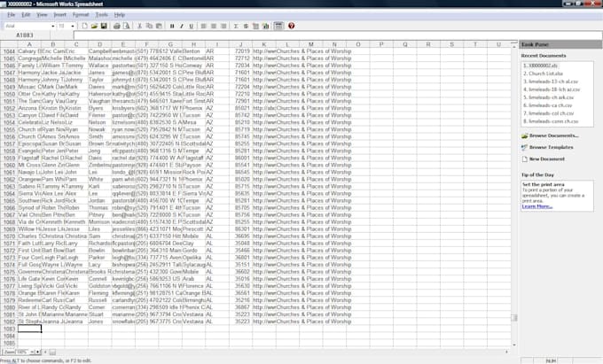Open recent document limeleads-ca ch.csv
Image resolution: width=603 pixels, height=364 pixels.
548,105
